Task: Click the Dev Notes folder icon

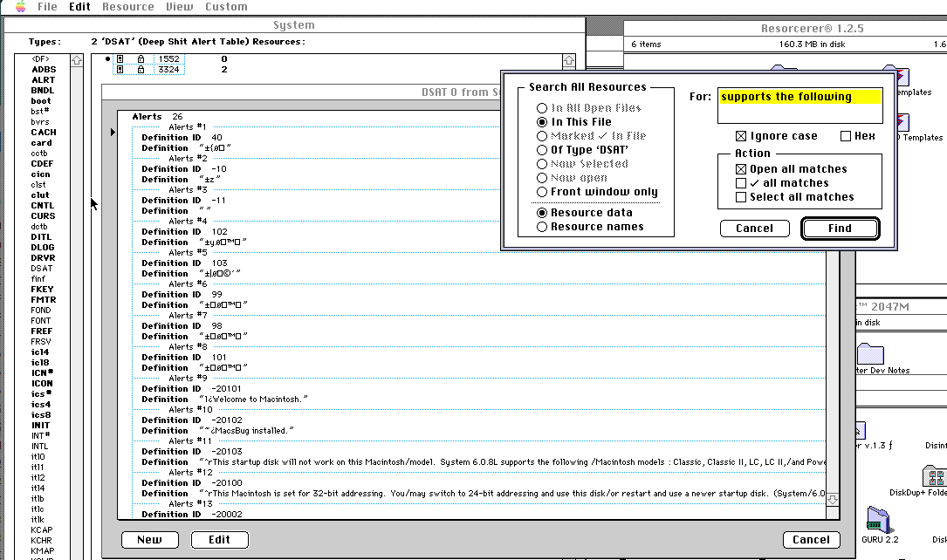Action: 869,353
